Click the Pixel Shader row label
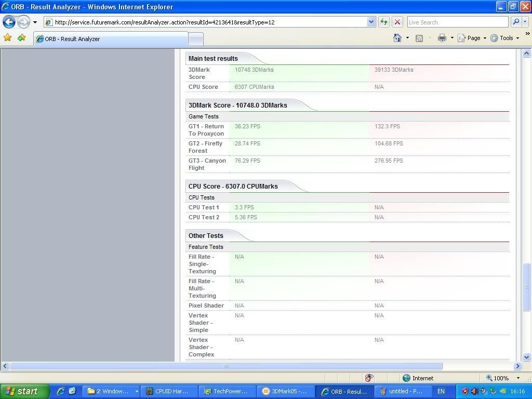 click(x=206, y=305)
